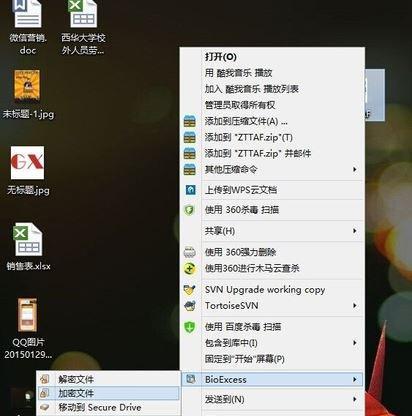Choose 使用 360强力删除
Image resolution: width=412 pixels, height=416 pixels.
click(240, 252)
